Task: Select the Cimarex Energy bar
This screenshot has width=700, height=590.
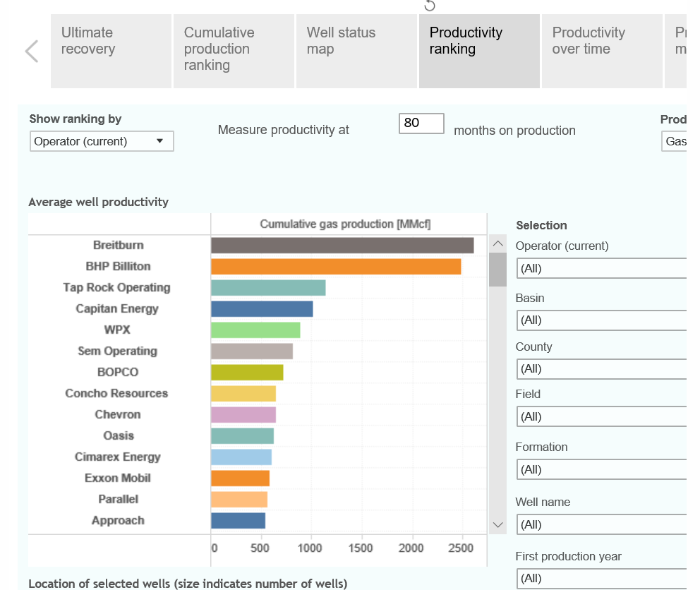Action: [241, 457]
